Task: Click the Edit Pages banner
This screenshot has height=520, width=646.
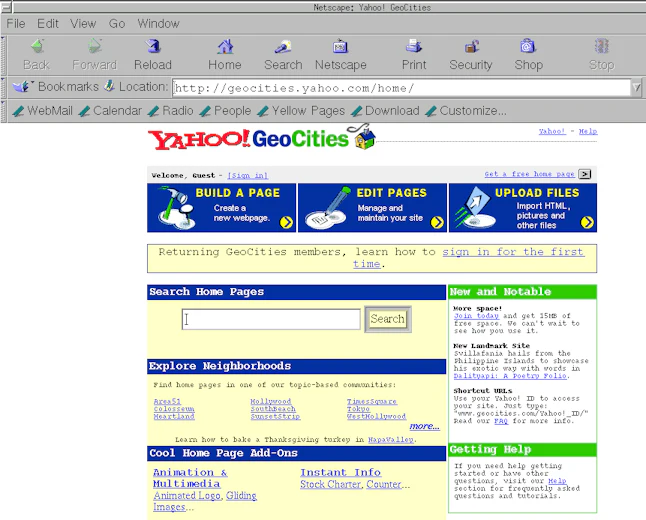Action: (x=372, y=208)
